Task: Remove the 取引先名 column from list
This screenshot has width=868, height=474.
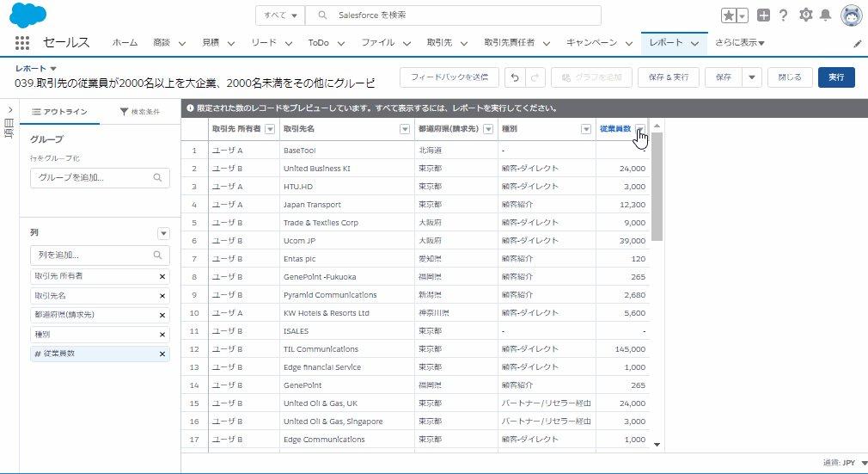Action: [162, 296]
